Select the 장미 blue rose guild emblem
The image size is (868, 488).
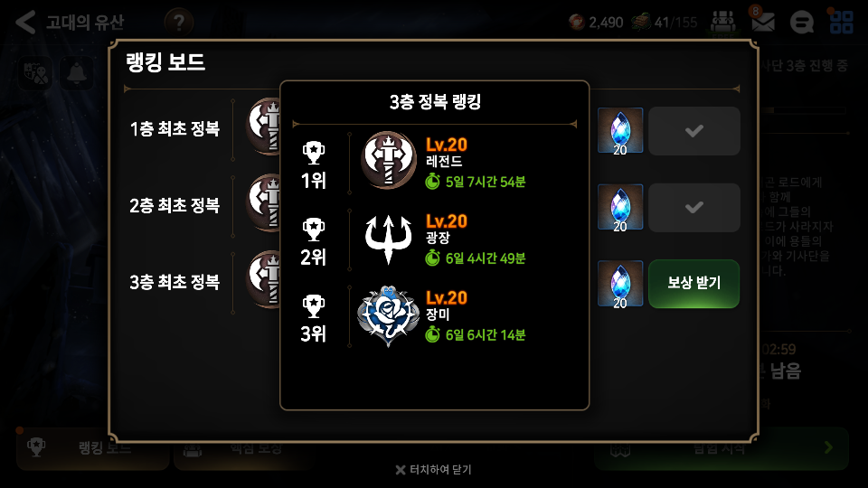[388, 315]
